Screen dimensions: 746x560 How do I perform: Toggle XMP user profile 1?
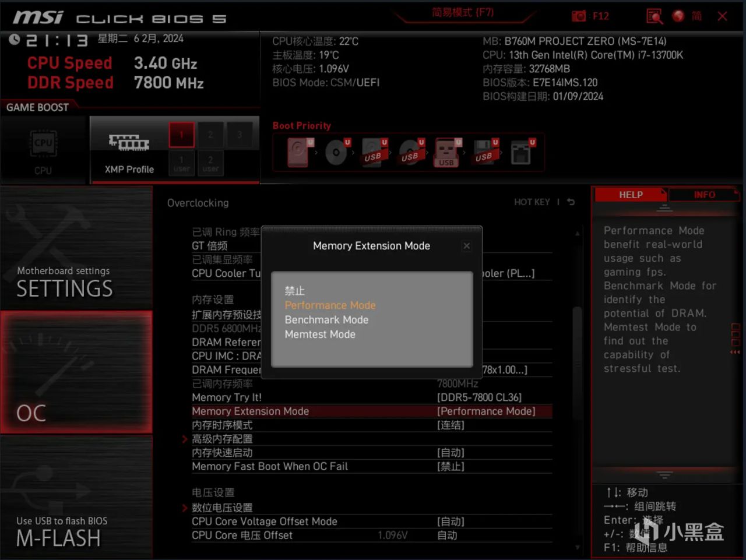181,163
